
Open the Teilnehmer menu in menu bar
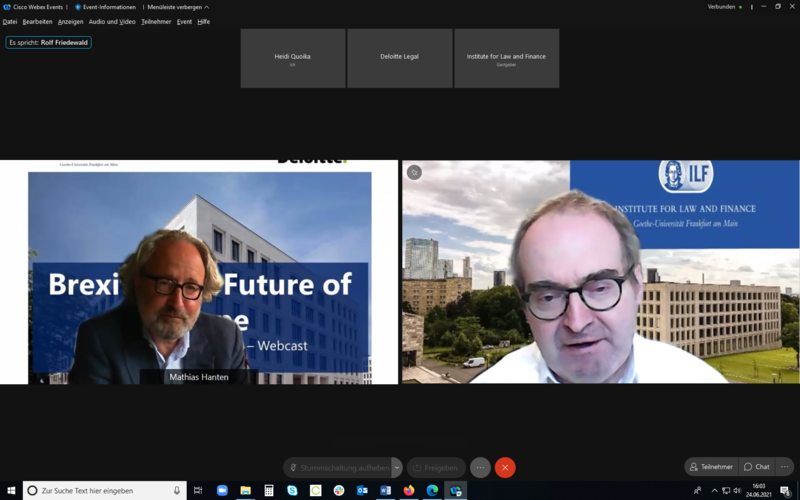pos(156,21)
